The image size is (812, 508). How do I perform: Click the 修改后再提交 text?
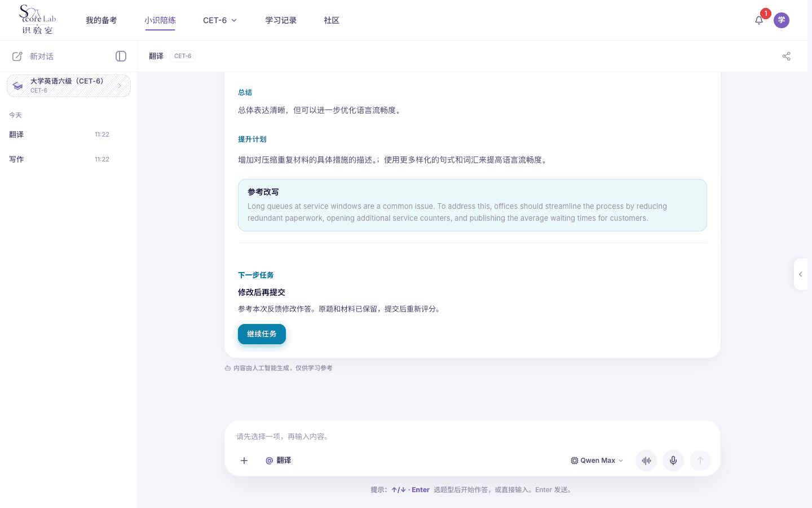click(262, 292)
